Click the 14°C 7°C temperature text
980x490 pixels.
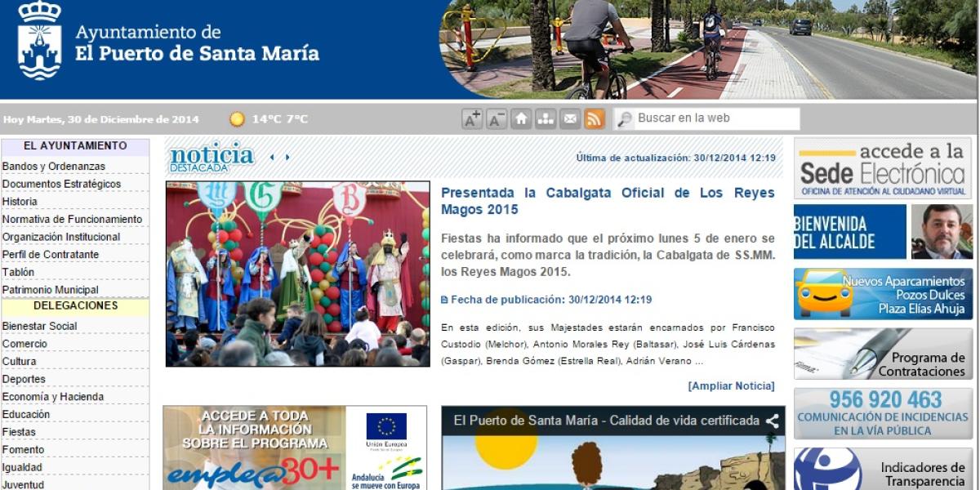coord(279,119)
